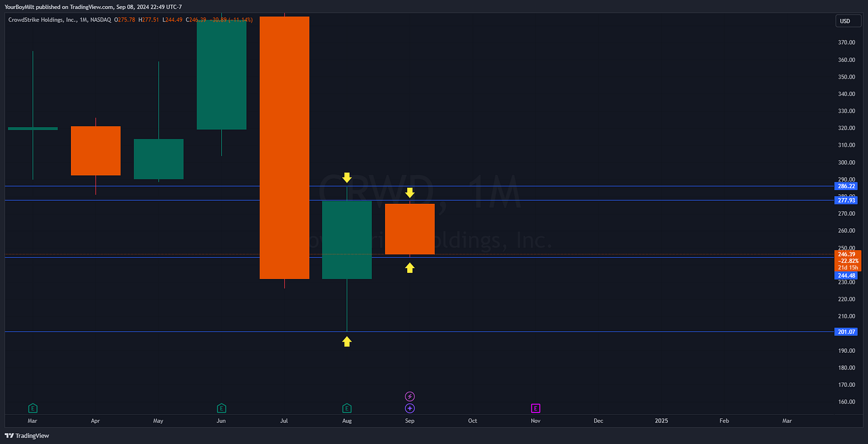Click the Oct label on the time axis

(473, 421)
